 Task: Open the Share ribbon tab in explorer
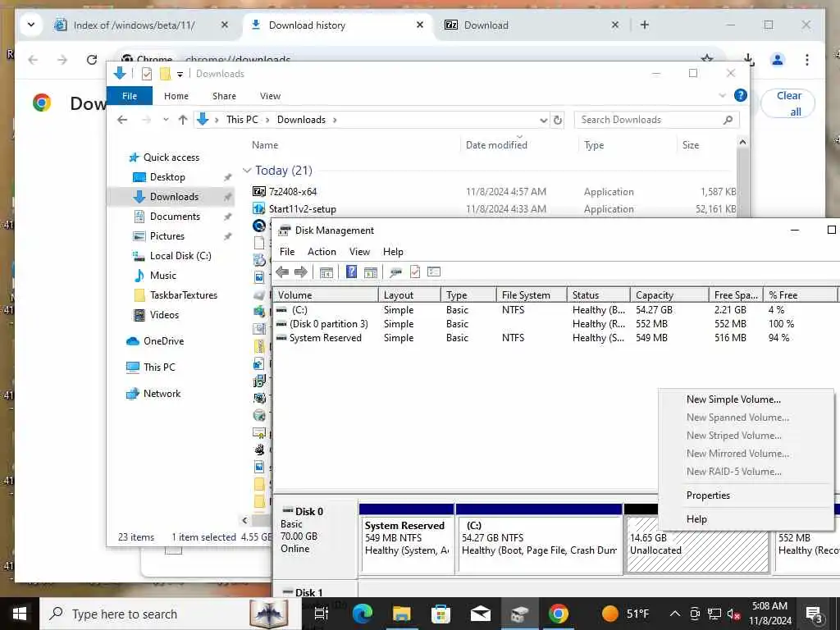[x=224, y=97]
